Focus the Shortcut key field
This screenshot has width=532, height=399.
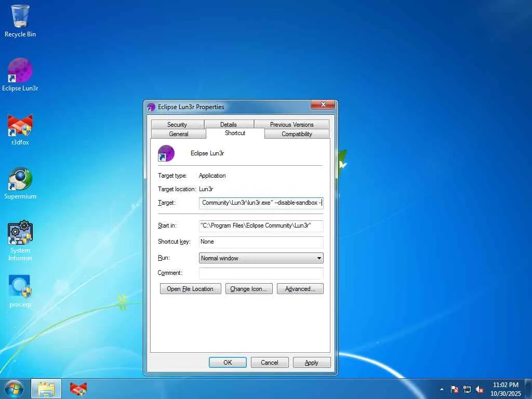click(x=261, y=242)
